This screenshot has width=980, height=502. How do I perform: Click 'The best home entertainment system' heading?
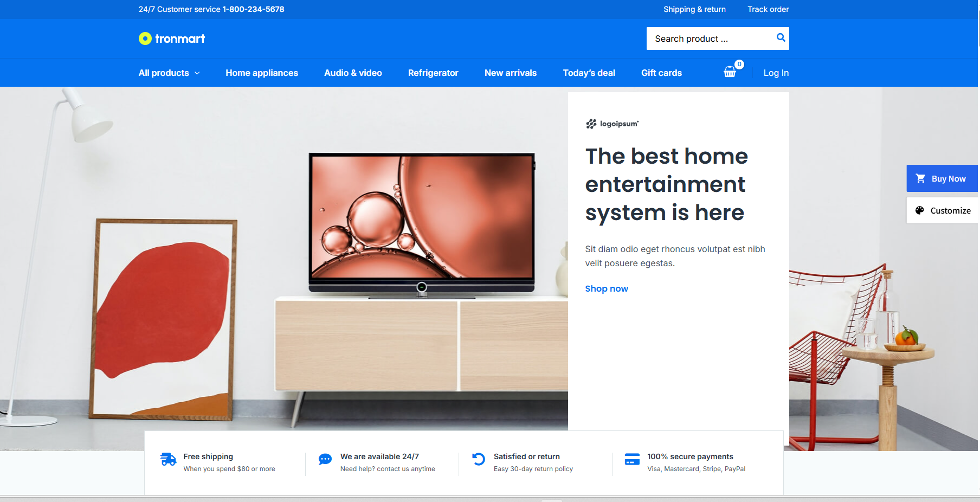(667, 184)
